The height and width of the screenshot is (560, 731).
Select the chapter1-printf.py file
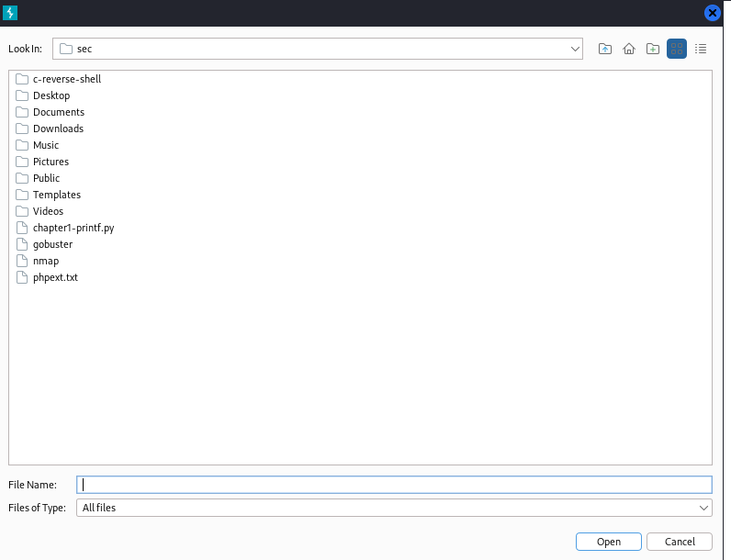[x=73, y=228]
